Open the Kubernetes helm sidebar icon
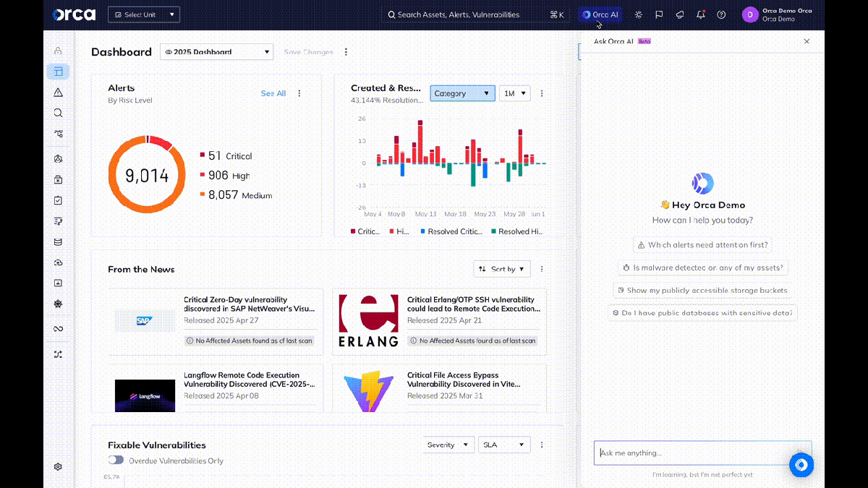This screenshot has height=488, width=868. coord(58,304)
